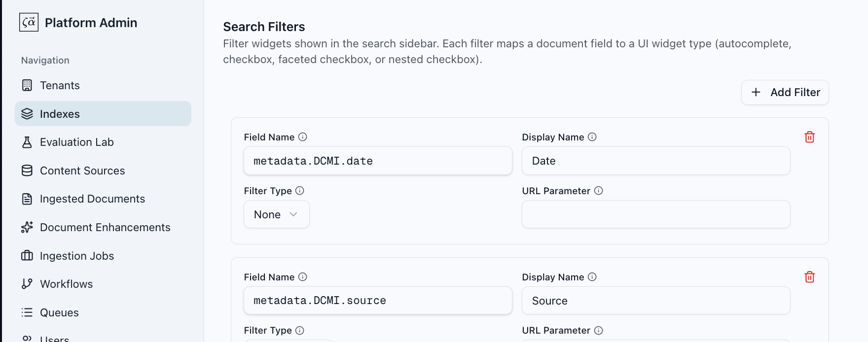Show Display Name info for Source filter

(x=592, y=277)
